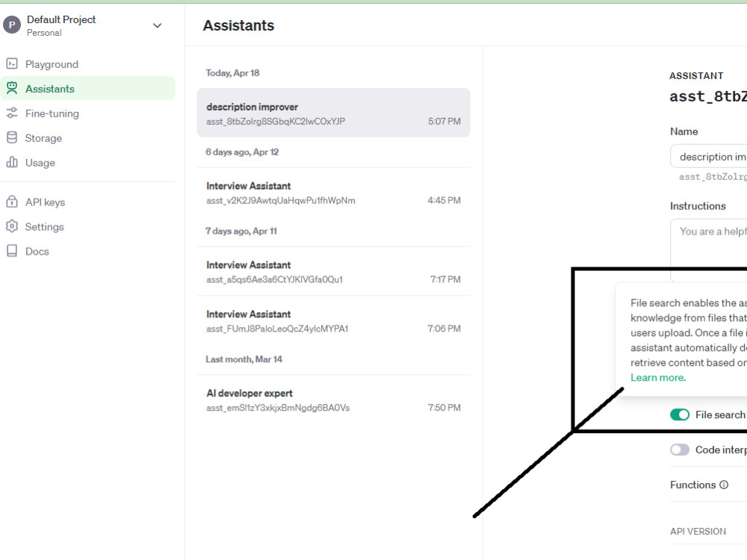Click the Settings gear icon
Image resolution: width=747 pixels, height=560 pixels.
click(12, 226)
